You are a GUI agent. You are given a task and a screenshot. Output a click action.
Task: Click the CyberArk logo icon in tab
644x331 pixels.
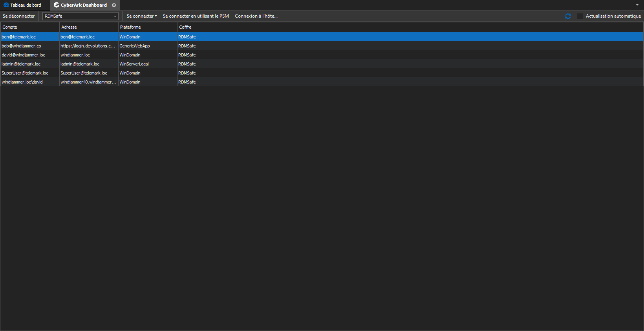(x=57, y=5)
